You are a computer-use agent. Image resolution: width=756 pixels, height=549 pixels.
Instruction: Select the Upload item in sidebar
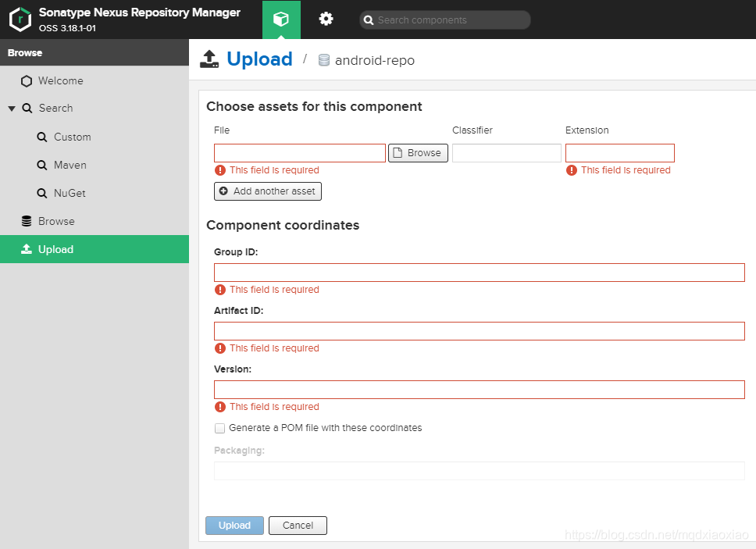pos(94,249)
